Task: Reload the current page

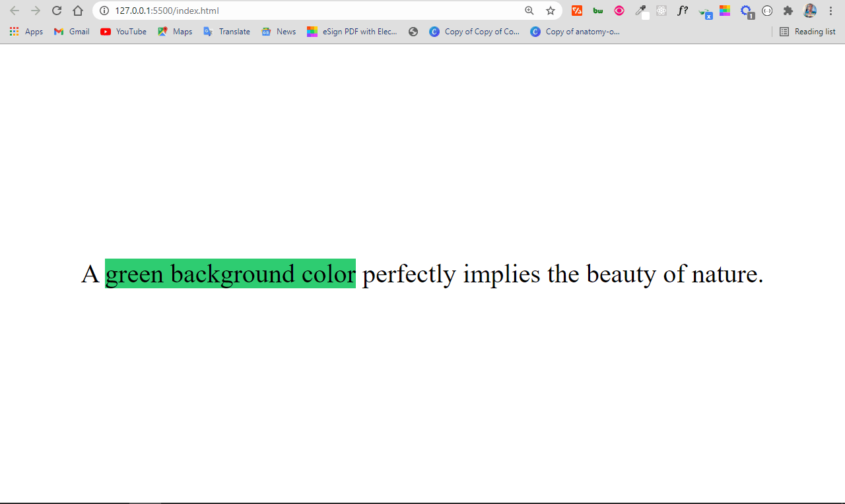Action: pyautogui.click(x=57, y=11)
